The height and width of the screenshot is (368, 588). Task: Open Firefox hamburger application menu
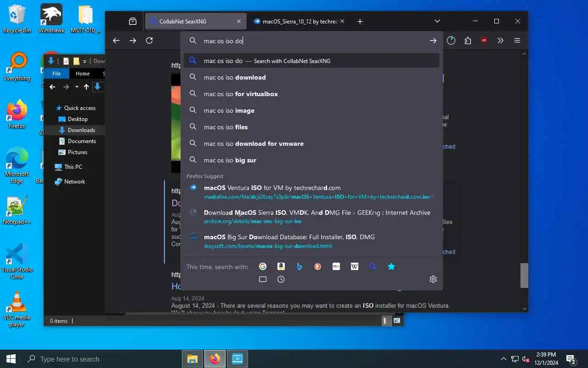517,40
